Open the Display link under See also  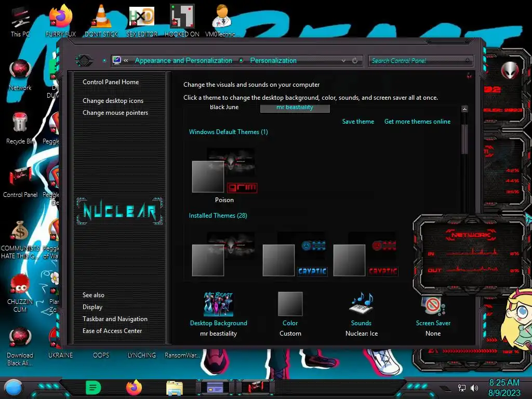point(92,307)
